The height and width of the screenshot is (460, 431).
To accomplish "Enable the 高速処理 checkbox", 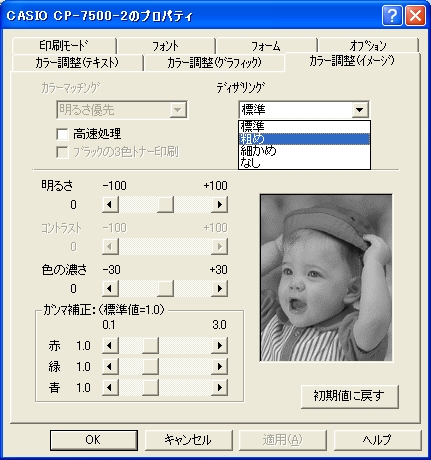I will [62, 134].
